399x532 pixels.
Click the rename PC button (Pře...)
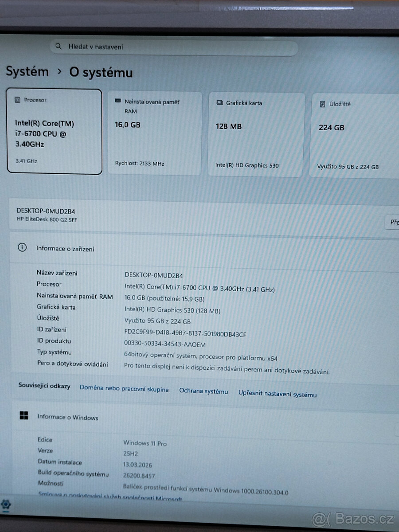point(392,223)
